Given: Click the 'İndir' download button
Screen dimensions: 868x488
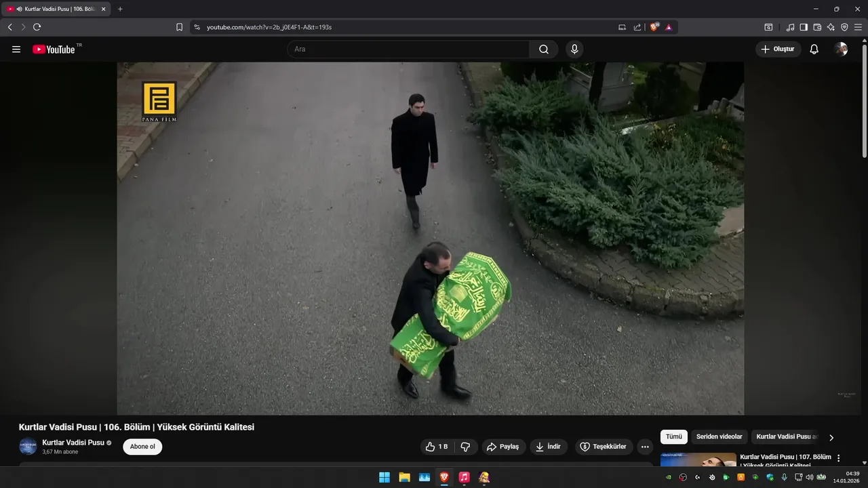Looking at the screenshot, I should 549,447.
